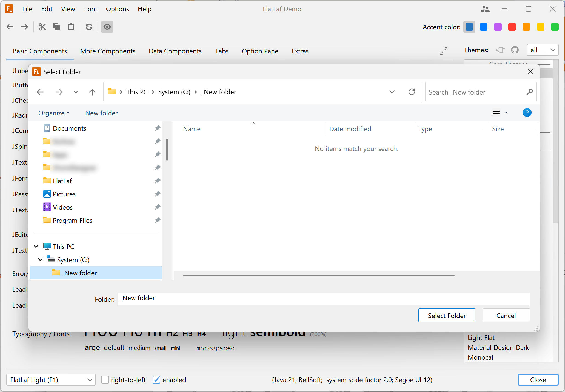Enable the right-to-left checkbox
This screenshot has width=565, height=392.
click(x=105, y=380)
